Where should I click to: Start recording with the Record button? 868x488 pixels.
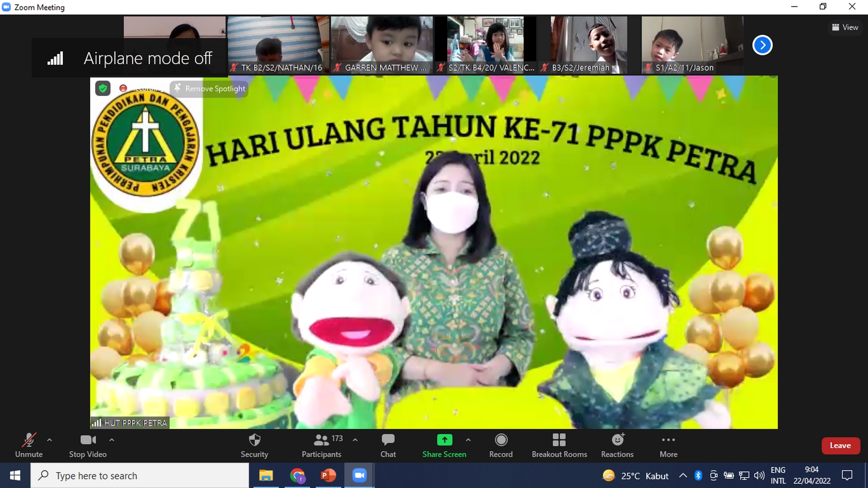point(500,445)
